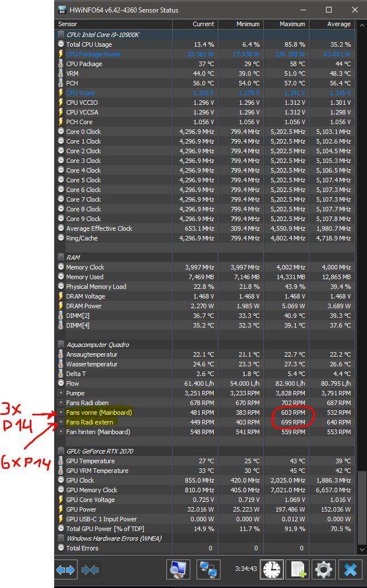This screenshot has width=367, height=588.
Task: Click the Sensor column header
Action: (113, 24)
